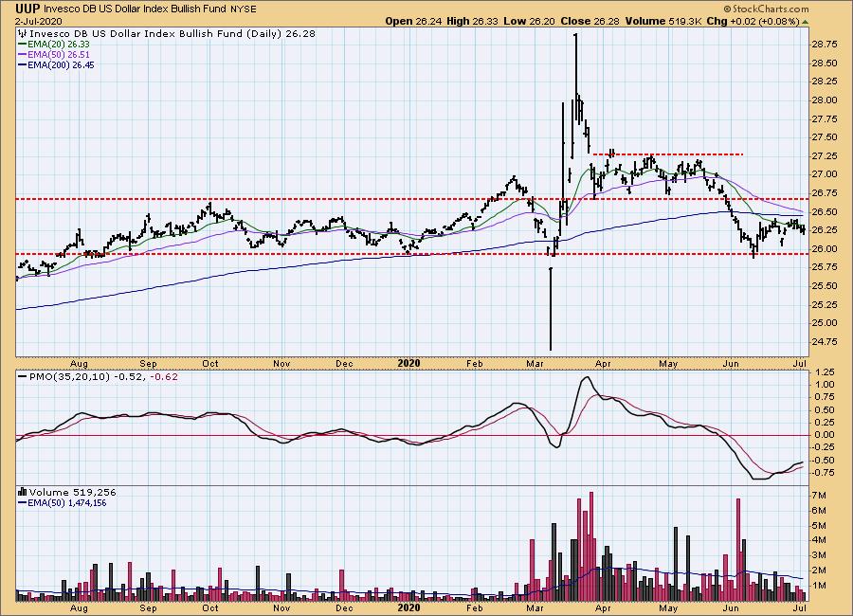Click the Mar label at the chart bottom

click(535, 607)
